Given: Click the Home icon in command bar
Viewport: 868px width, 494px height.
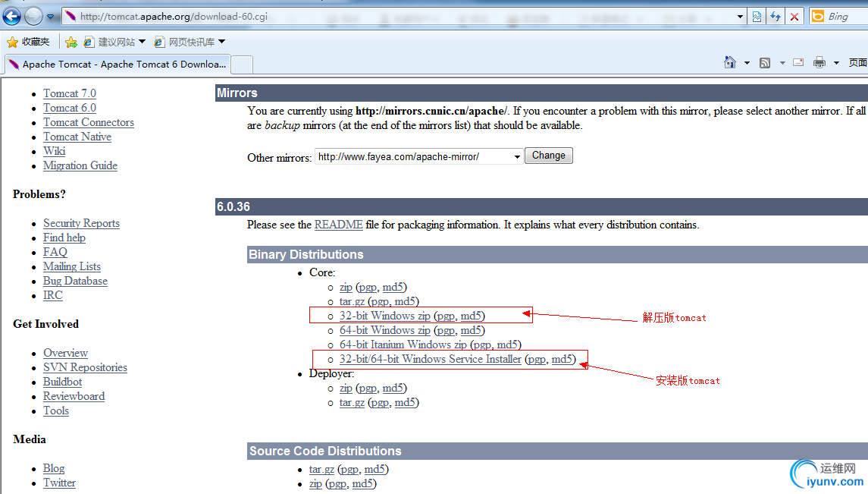Looking at the screenshot, I should click(730, 62).
